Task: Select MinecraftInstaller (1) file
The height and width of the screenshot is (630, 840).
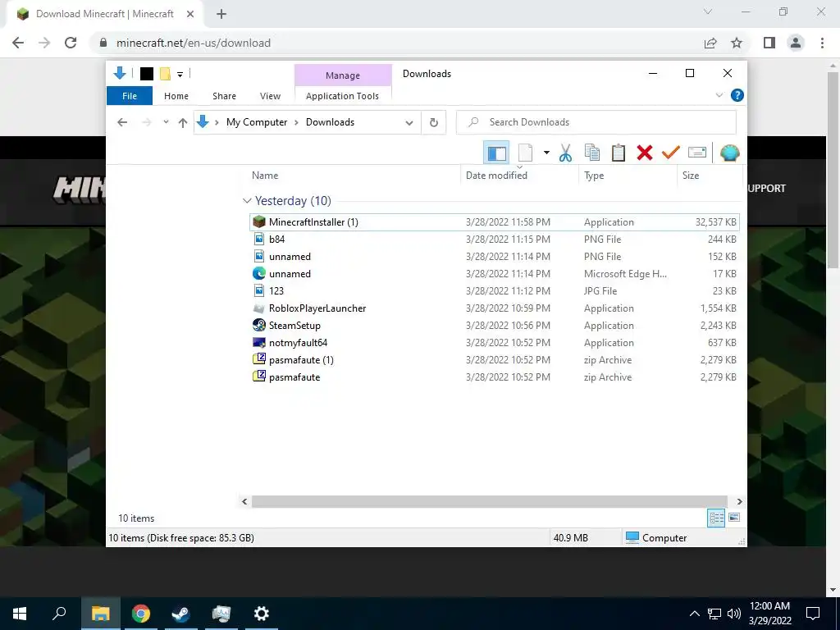Action: [495, 222]
